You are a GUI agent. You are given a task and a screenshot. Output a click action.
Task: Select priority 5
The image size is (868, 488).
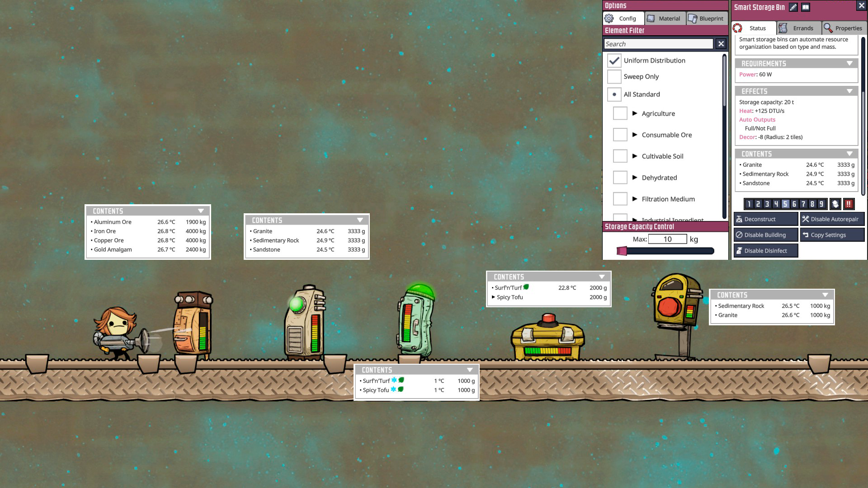785,204
